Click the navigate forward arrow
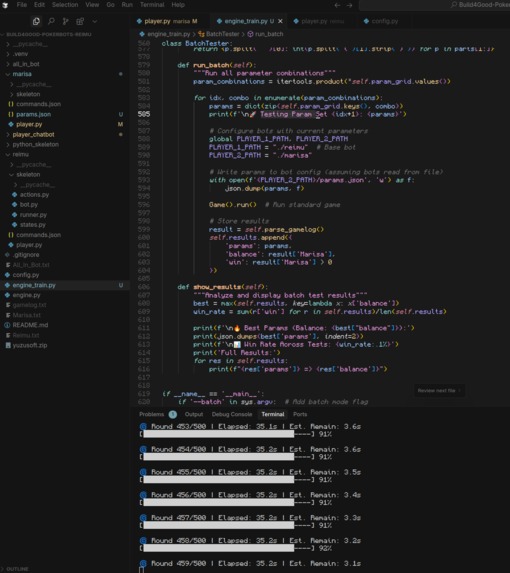This screenshot has height=573, width=510. click(x=350, y=5)
